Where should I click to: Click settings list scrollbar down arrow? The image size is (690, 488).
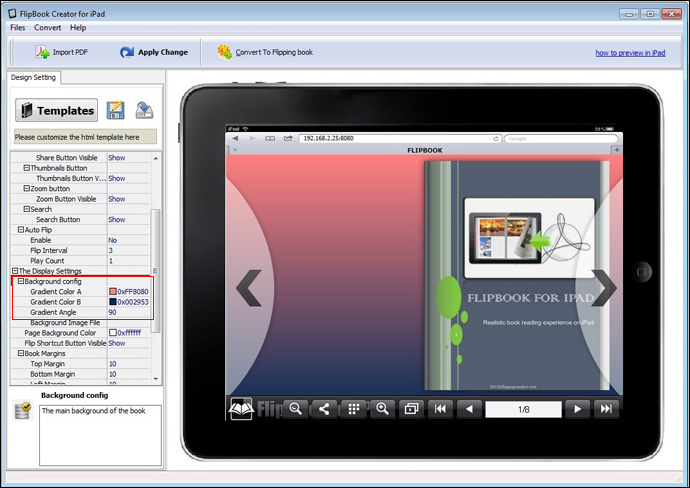(x=156, y=378)
